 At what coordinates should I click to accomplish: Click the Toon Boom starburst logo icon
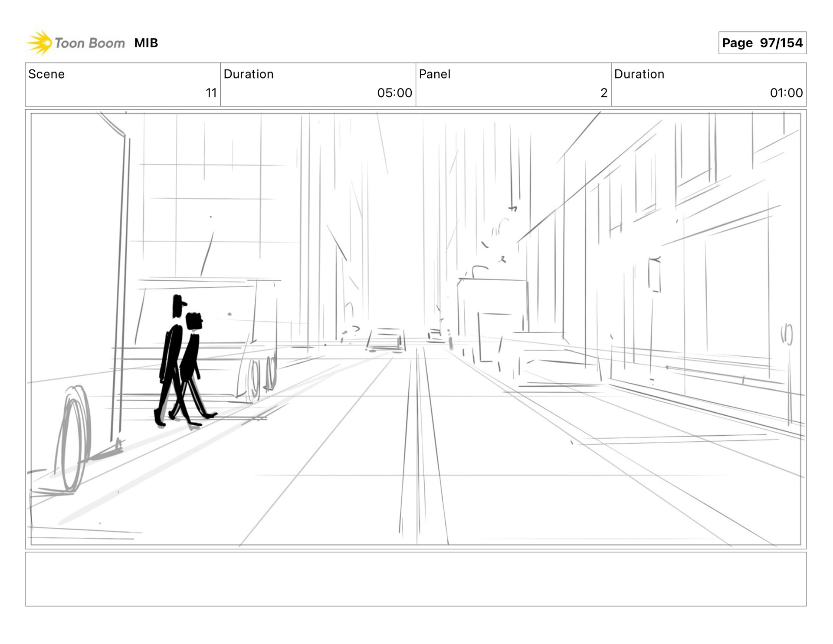coord(39,43)
